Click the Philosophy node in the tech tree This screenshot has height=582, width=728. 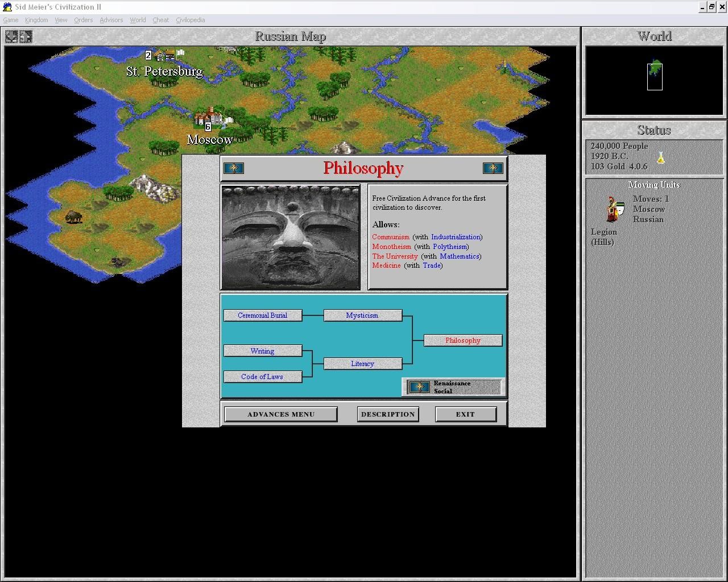pyautogui.click(x=463, y=340)
